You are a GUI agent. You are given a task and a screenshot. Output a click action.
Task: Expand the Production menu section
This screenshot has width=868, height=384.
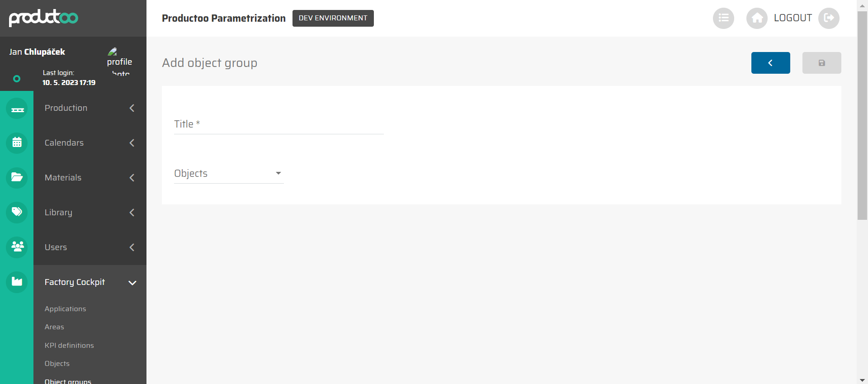pyautogui.click(x=90, y=108)
